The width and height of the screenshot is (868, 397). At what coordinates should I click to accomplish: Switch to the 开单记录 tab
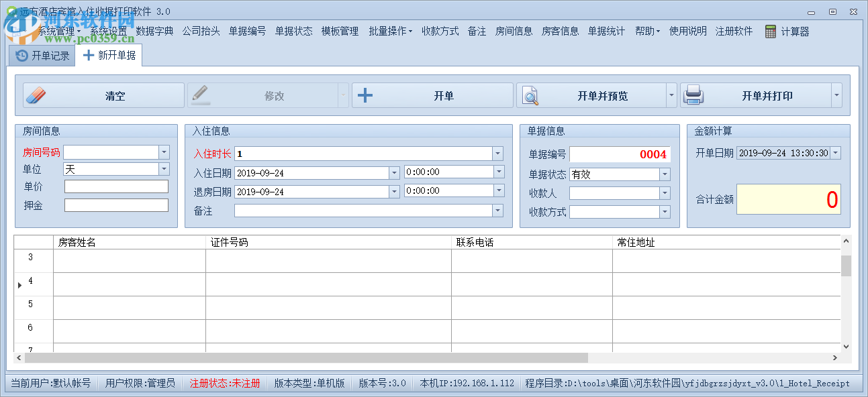coord(42,56)
